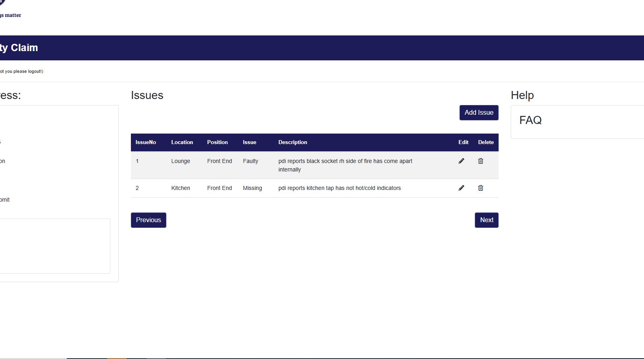Click the Faulty issue cell
The width and height of the screenshot is (644, 359).
point(251,161)
